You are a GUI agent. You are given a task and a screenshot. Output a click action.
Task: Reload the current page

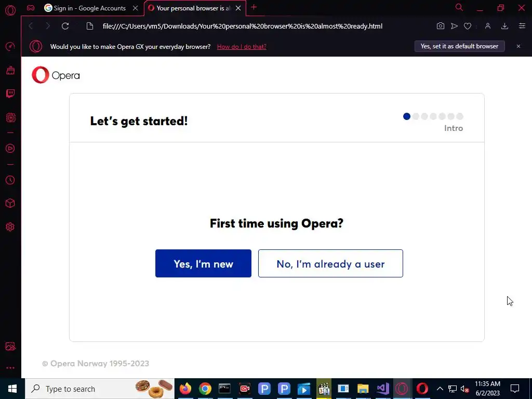[65, 26]
